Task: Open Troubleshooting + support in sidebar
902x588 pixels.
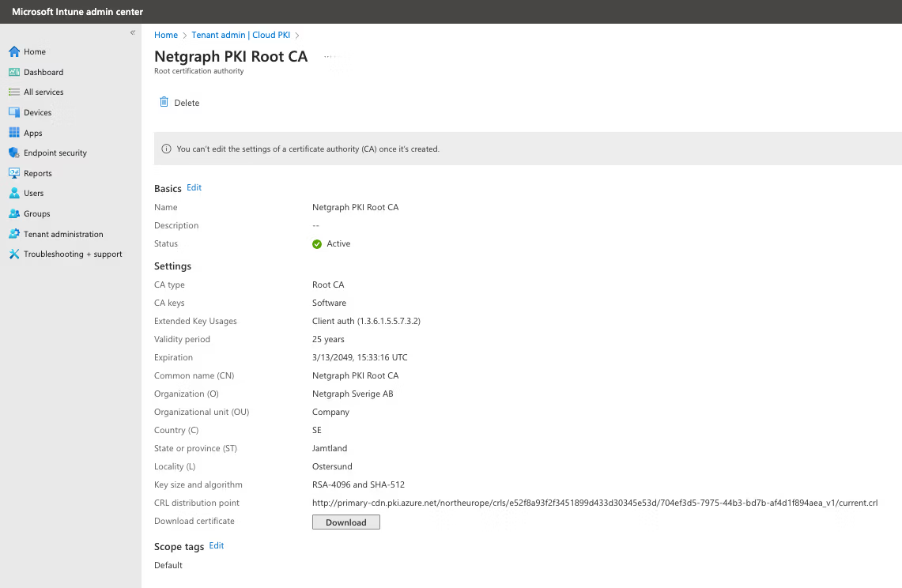Action: click(x=73, y=254)
